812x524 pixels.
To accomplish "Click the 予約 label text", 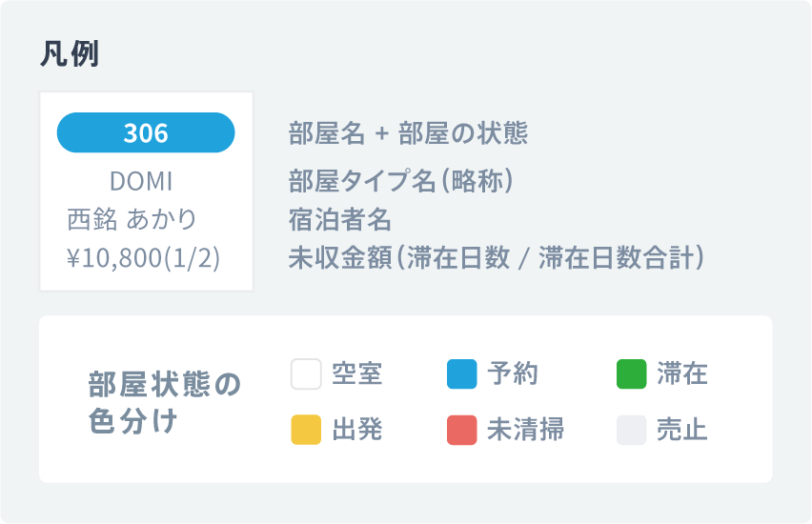I will coord(513,373).
